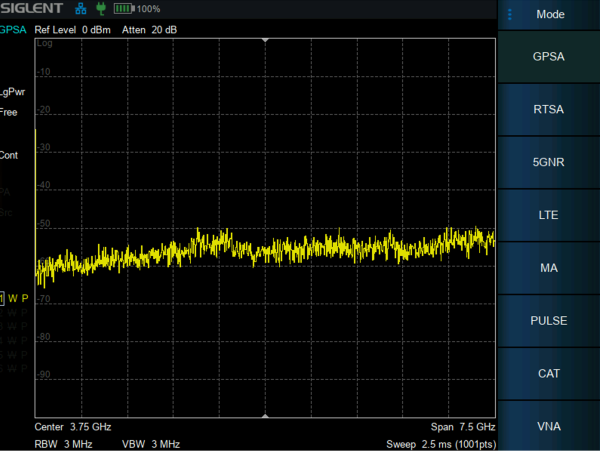Screen dimensions: 600x451
Task: Open VNA mode
Action: coord(549,427)
